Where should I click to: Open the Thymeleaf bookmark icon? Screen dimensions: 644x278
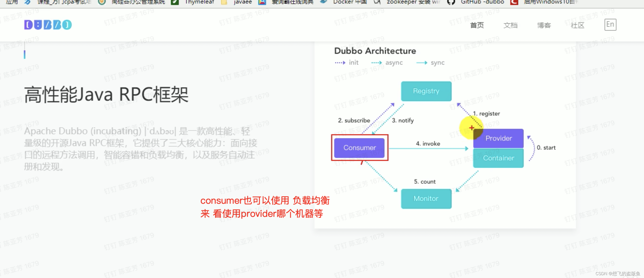(x=175, y=2)
